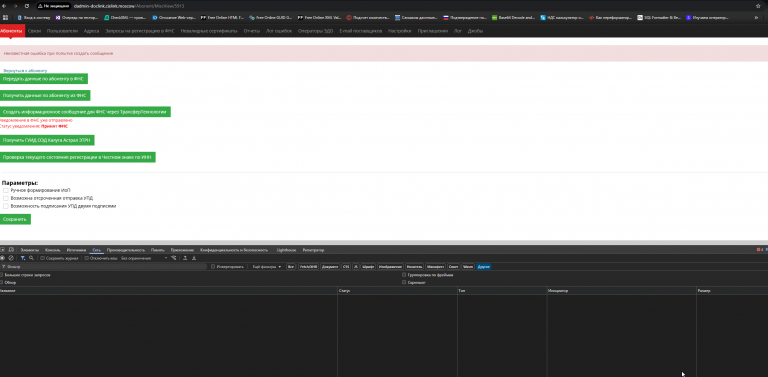768x377 pixels.
Task: Open the Free Online HTML Formatter bookmark
Action: tap(221, 17)
